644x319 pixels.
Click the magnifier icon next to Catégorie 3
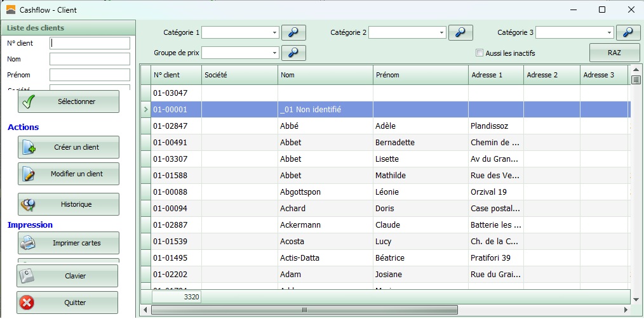pyautogui.click(x=627, y=32)
